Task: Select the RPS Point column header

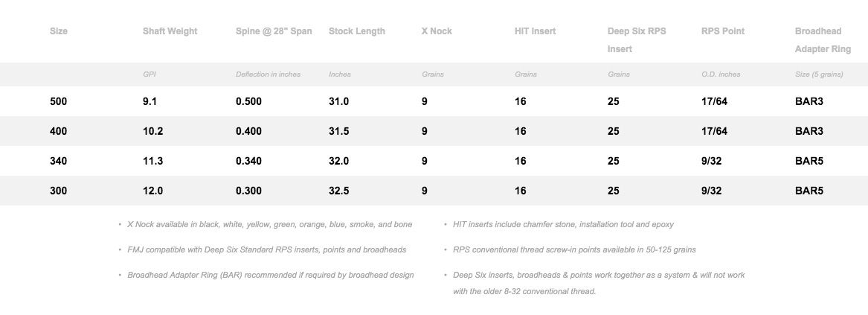Action: coord(723,31)
